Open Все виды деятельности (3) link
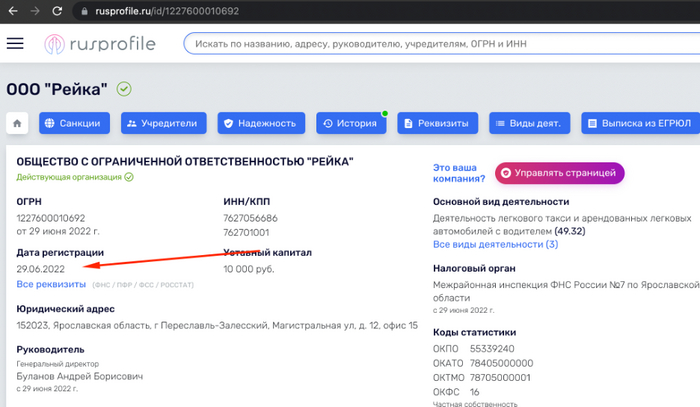700x407 pixels. point(496,244)
